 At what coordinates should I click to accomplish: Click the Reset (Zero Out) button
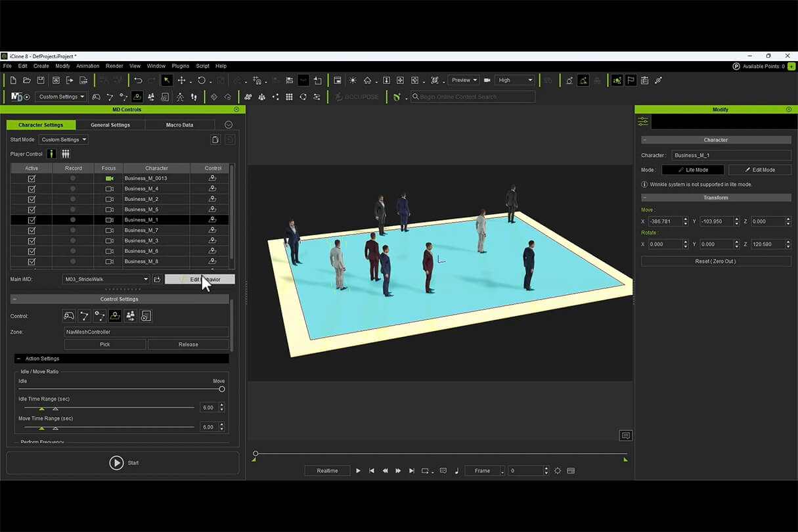pos(715,261)
